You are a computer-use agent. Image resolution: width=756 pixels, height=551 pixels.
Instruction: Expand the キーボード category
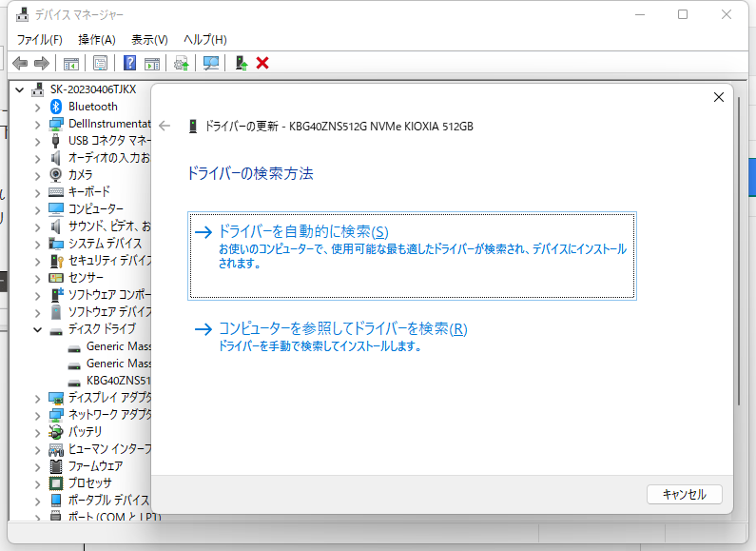tap(38, 192)
